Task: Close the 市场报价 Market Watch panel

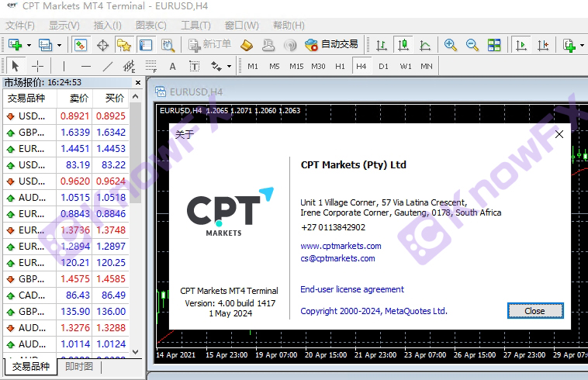Action: coord(137,82)
